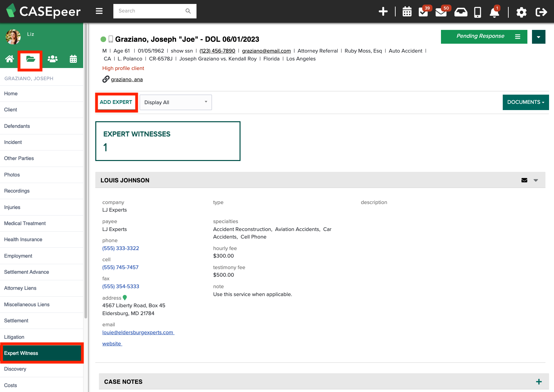Expand Louis Johnson options caret
This screenshot has width=554, height=392.
536,180
